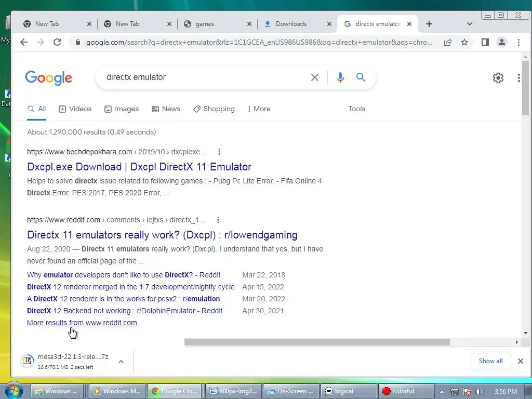Open Chrome three-dot menu
The width and height of the screenshot is (532, 399).
[518, 42]
